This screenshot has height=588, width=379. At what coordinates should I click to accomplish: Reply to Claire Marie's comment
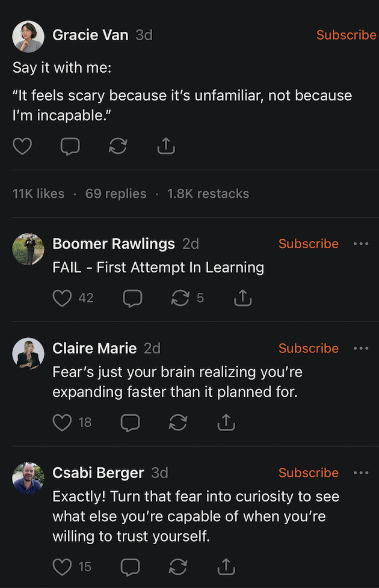pyautogui.click(x=130, y=423)
